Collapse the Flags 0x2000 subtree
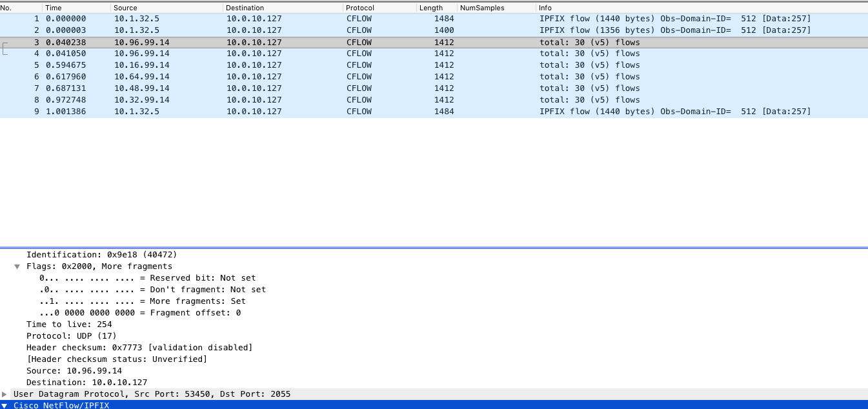Viewport: 868px width, 409px height. tap(17, 266)
